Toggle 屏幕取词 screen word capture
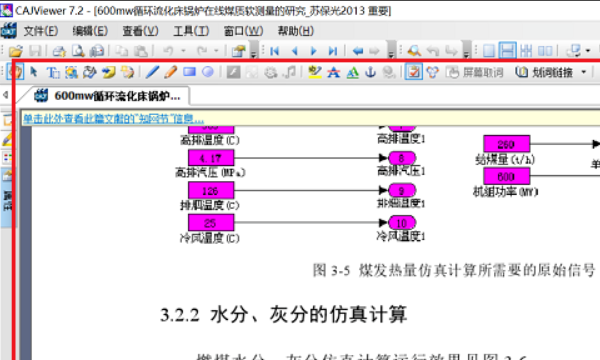Viewport: 600px width, 360px height. point(474,72)
